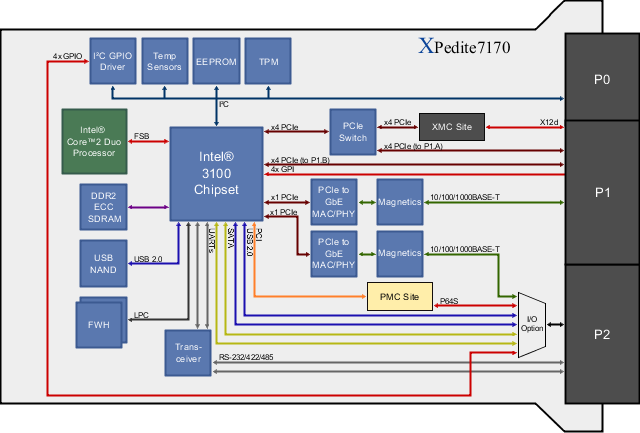This screenshot has width=640, height=433.
Task: Select the USB NAND block
Action: (104, 264)
